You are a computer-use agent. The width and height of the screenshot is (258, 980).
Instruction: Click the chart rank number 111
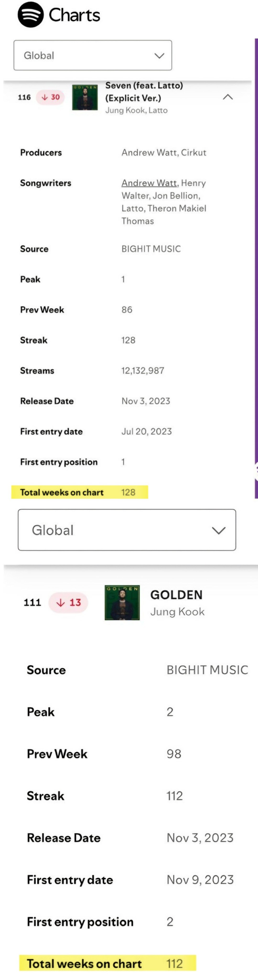pyautogui.click(x=32, y=603)
